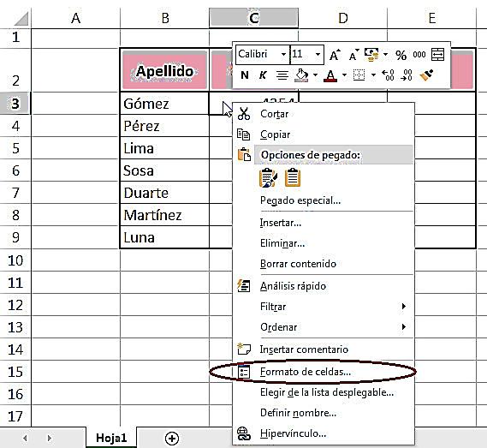Select Insertar comentario entry
487x448 pixels.
pos(324,349)
